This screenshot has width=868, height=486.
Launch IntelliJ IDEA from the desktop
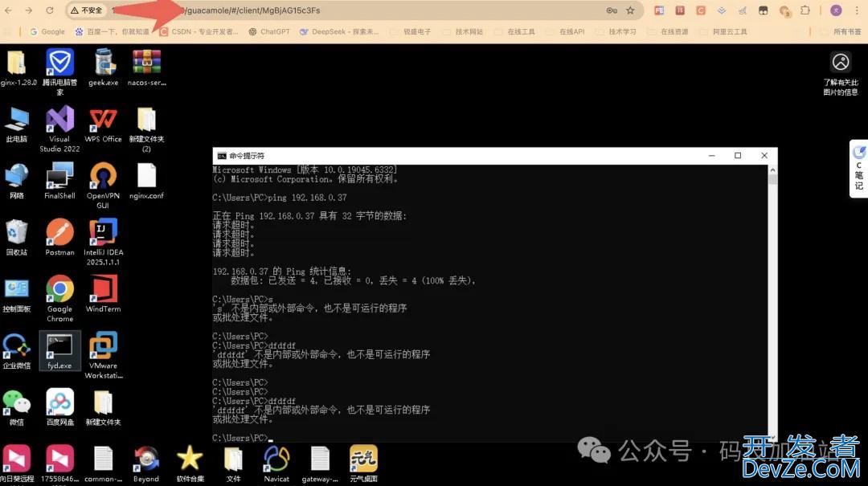point(103,233)
